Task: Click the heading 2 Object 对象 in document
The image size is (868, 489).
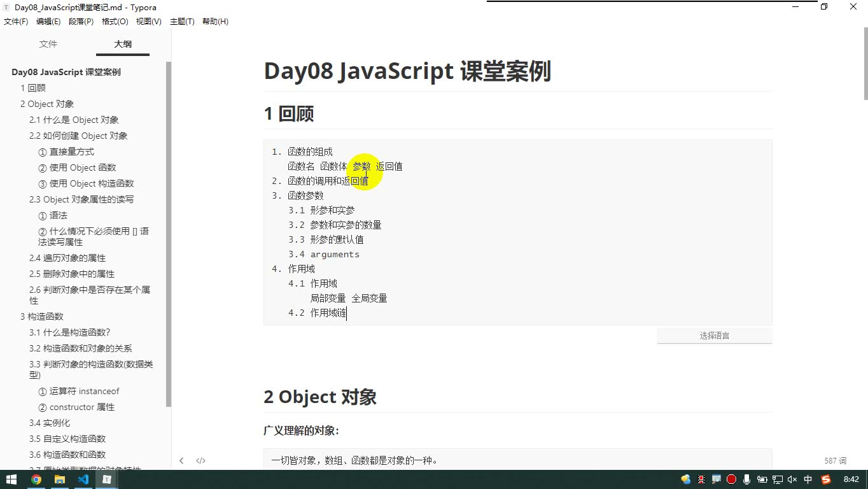Action: [320, 397]
